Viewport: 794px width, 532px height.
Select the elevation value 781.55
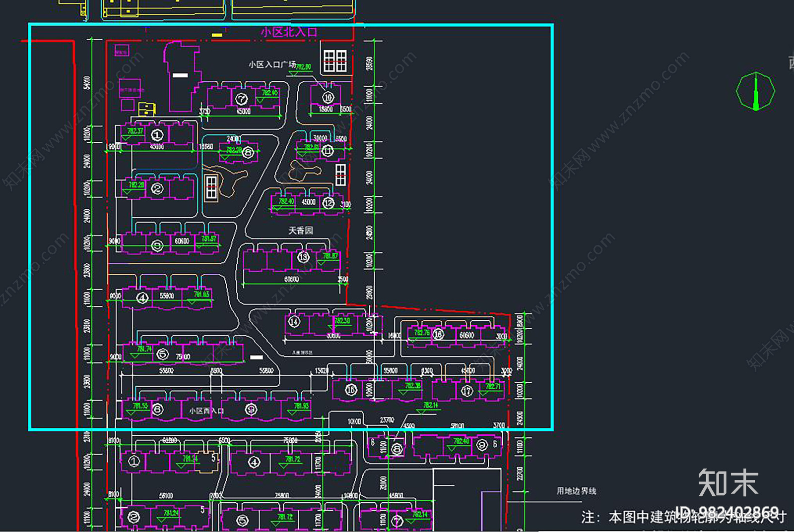coord(140,406)
